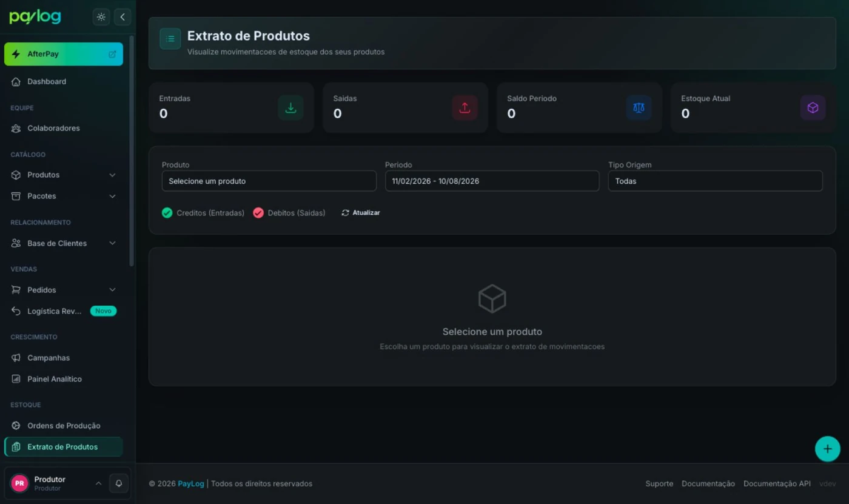Click the Saidas upload icon
849x504 pixels.
465,108
